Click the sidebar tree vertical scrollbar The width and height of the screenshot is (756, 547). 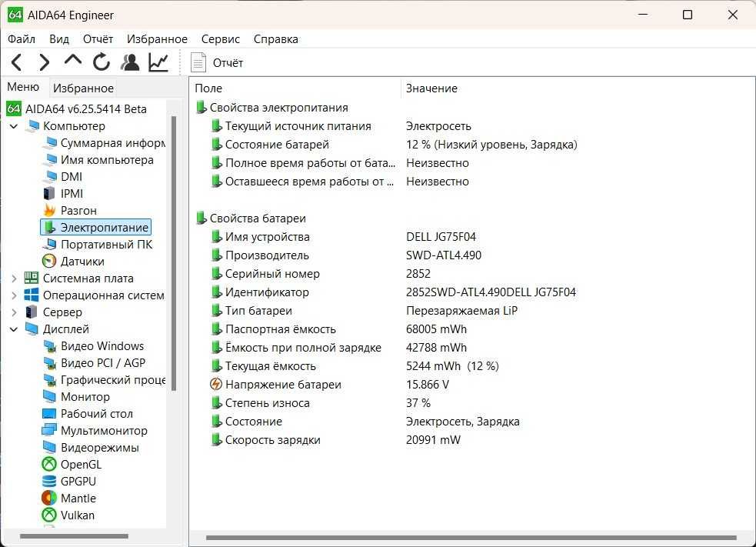point(174,254)
